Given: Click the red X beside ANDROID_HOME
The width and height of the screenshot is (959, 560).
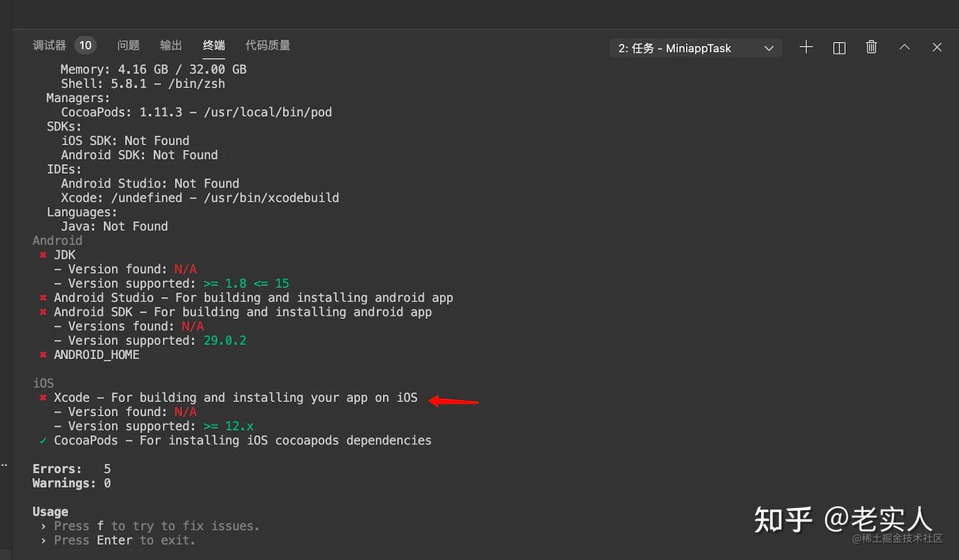Looking at the screenshot, I should pos(43,355).
